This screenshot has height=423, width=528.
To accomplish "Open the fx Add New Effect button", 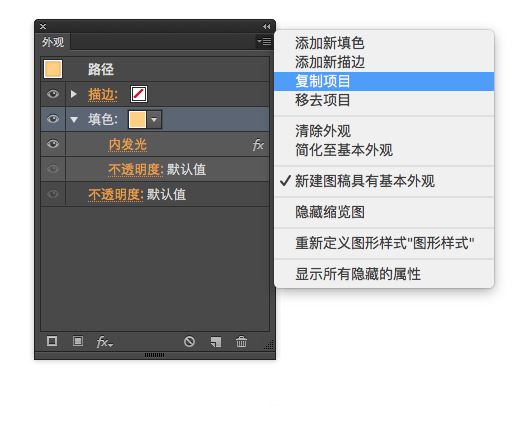I will click(104, 342).
